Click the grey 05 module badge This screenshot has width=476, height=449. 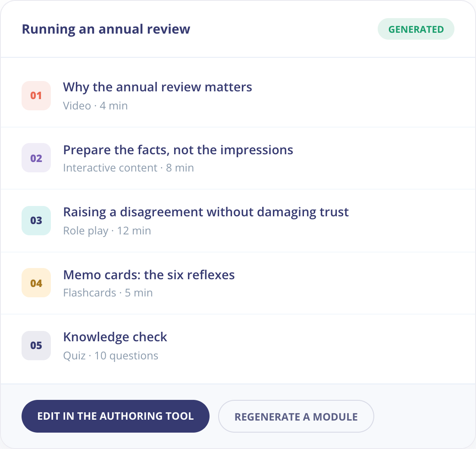point(36,346)
